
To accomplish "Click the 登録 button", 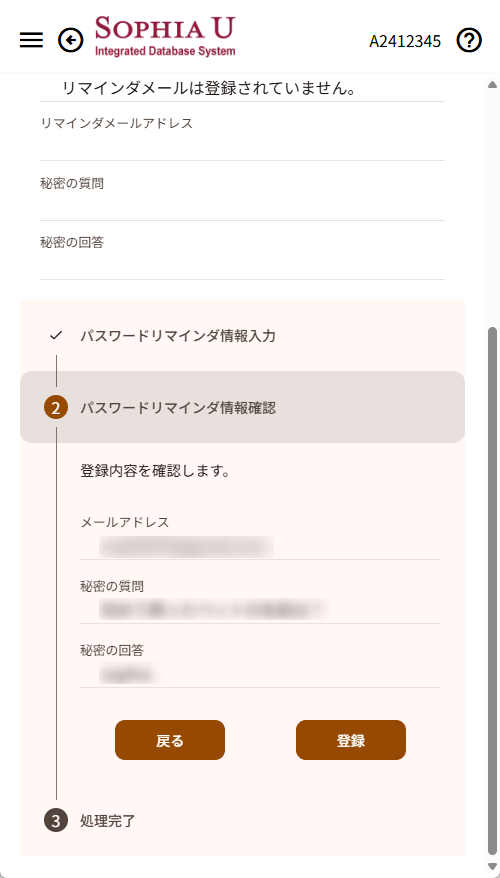I will (x=351, y=740).
